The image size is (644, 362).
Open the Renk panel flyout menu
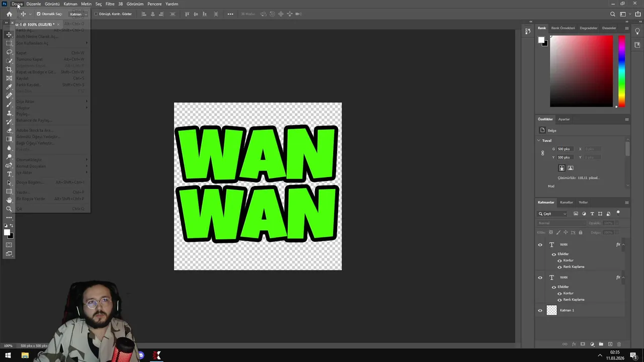point(626,28)
